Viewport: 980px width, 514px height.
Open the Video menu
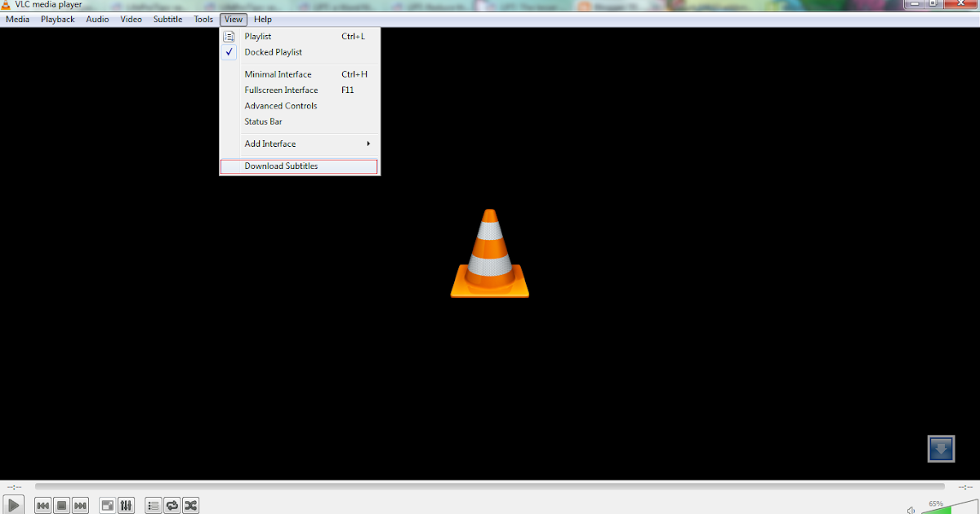131,19
